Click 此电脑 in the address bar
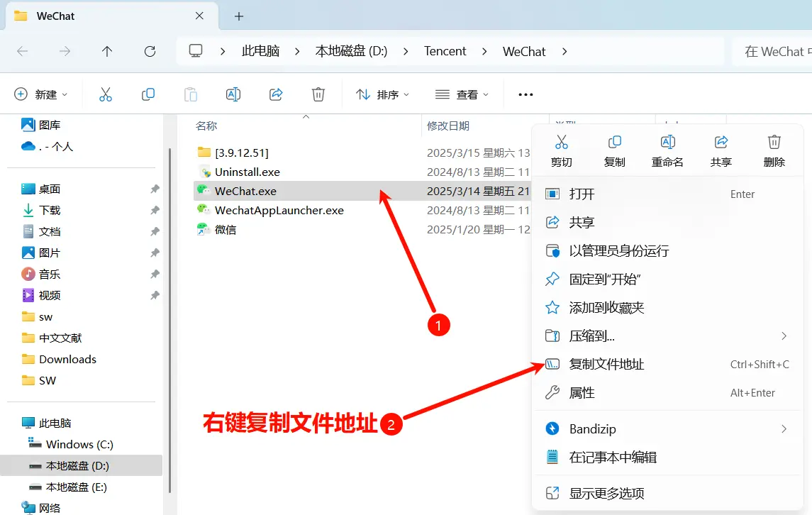The height and width of the screenshot is (515, 812). 260,51
